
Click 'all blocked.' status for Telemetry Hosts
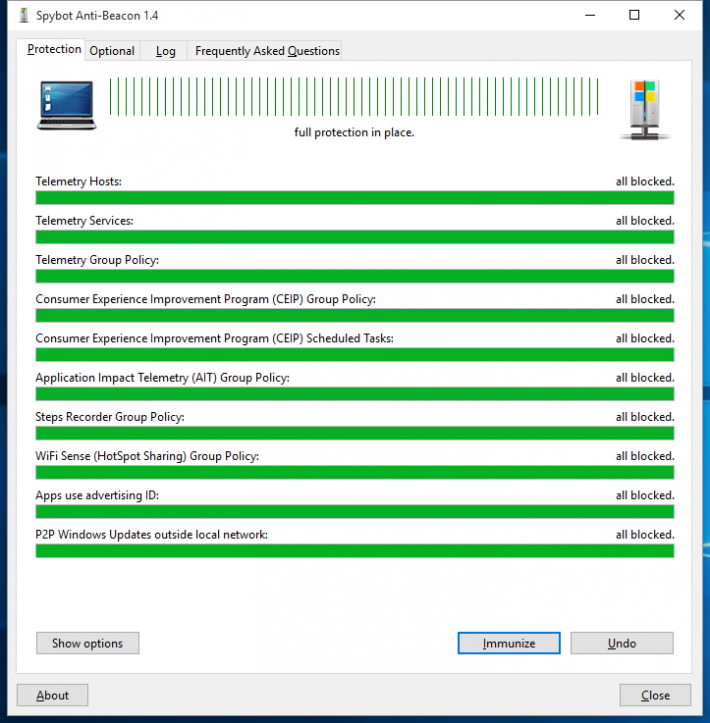[645, 181]
